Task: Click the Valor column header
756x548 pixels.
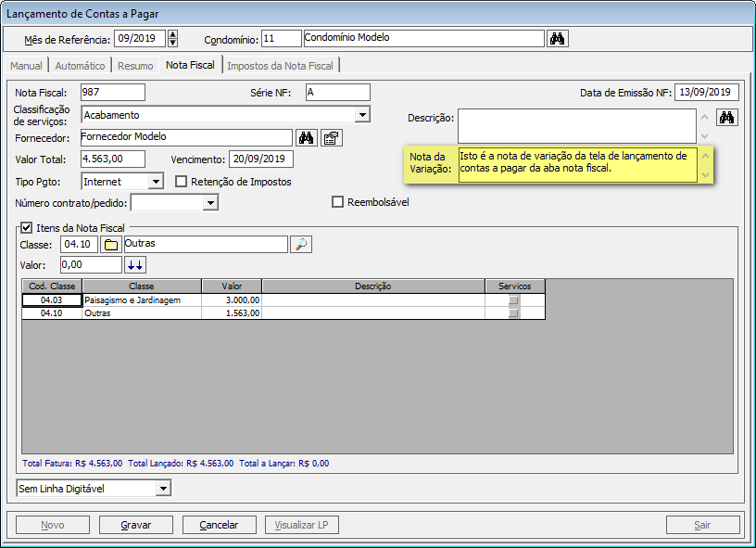Action: (x=232, y=287)
